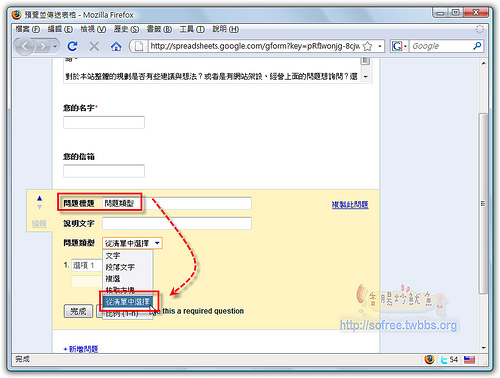This screenshot has width=500, height=378.
Task: Click the 說明文字 input field
Action: pyautogui.click(x=177, y=223)
